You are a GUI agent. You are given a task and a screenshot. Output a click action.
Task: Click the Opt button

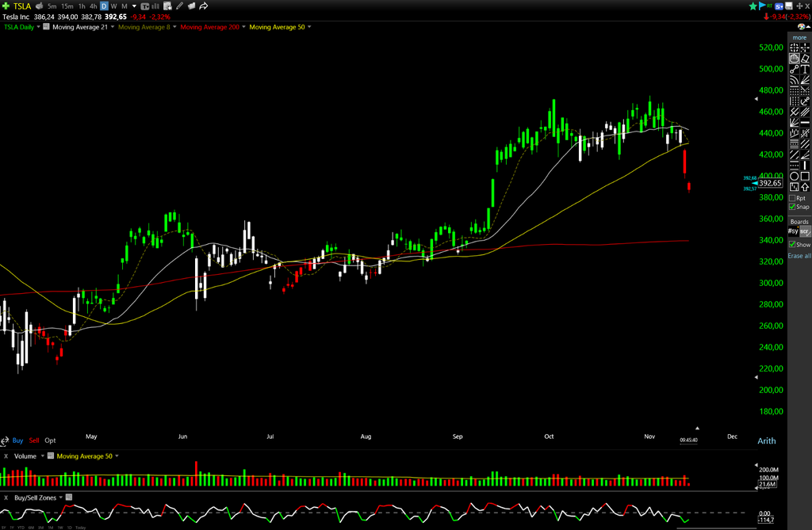(x=50, y=440)
